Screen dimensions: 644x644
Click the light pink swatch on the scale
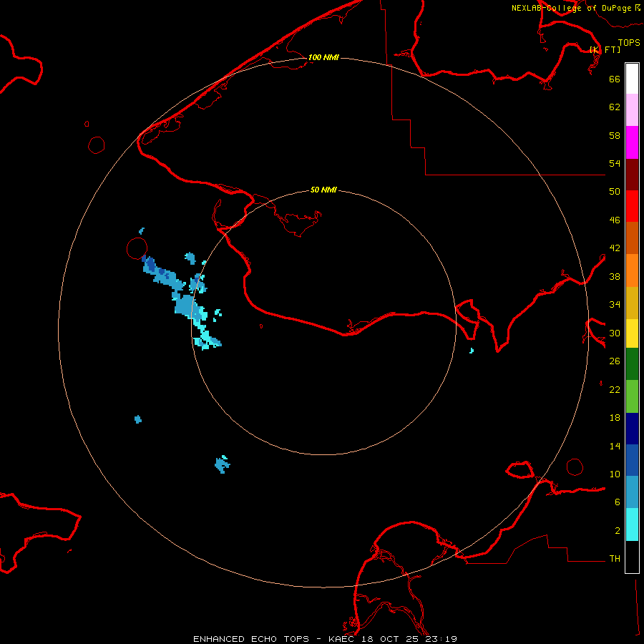click(x=632, y=110)
